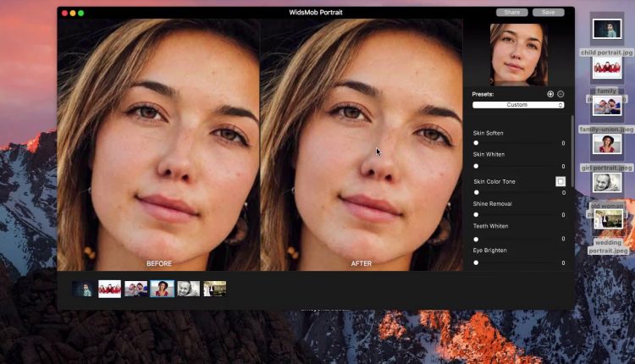635x364 pixels.
Task: Open Skin Color Tone color swatch
Action: 560,181
